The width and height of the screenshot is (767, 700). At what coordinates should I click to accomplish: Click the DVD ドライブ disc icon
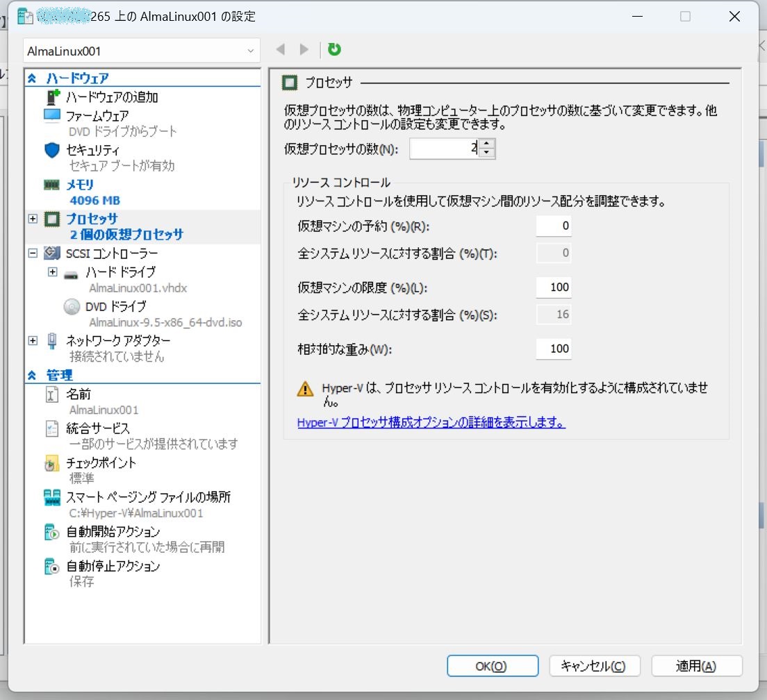point(71,306)
